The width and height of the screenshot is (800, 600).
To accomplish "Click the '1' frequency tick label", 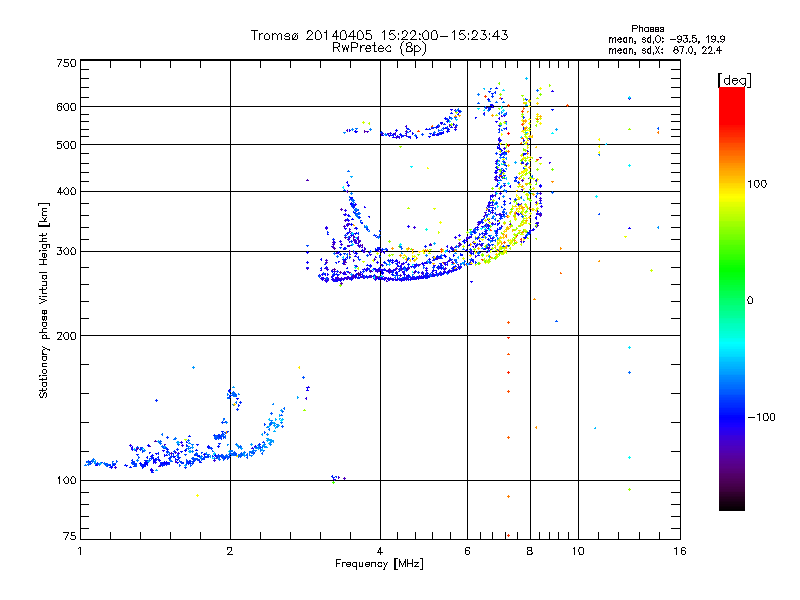I will coord(80,551).
